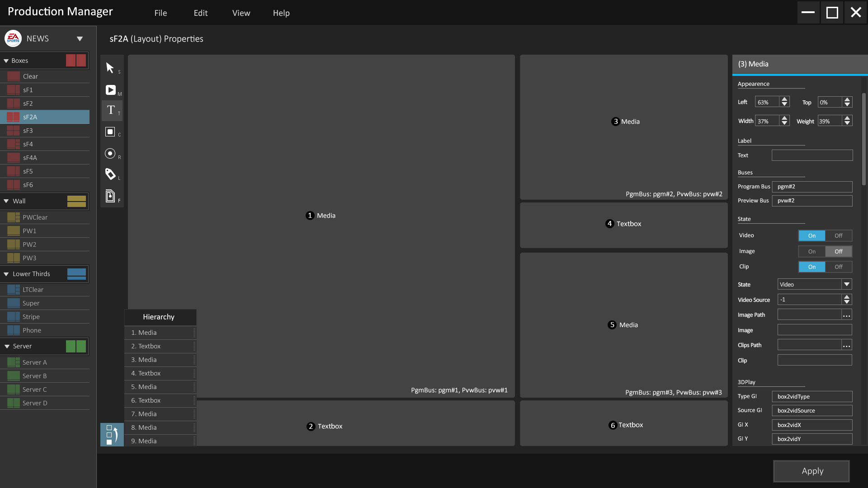Browse for Image Path
868x488 pixels.
point(846,315)
